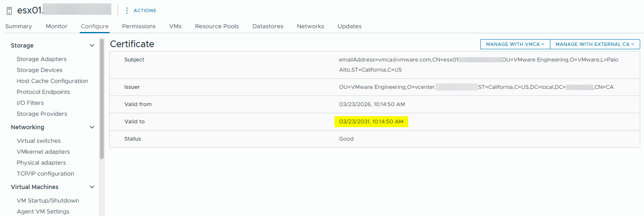
Task: Open the Permissions tab
Action: pyautogui.click(x=139, y=26)
